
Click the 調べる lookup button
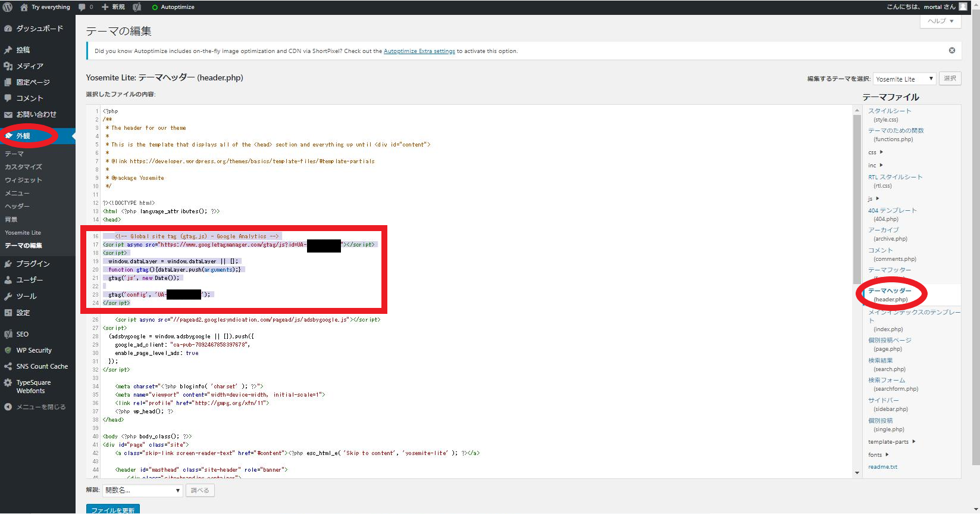click(200, 490)
